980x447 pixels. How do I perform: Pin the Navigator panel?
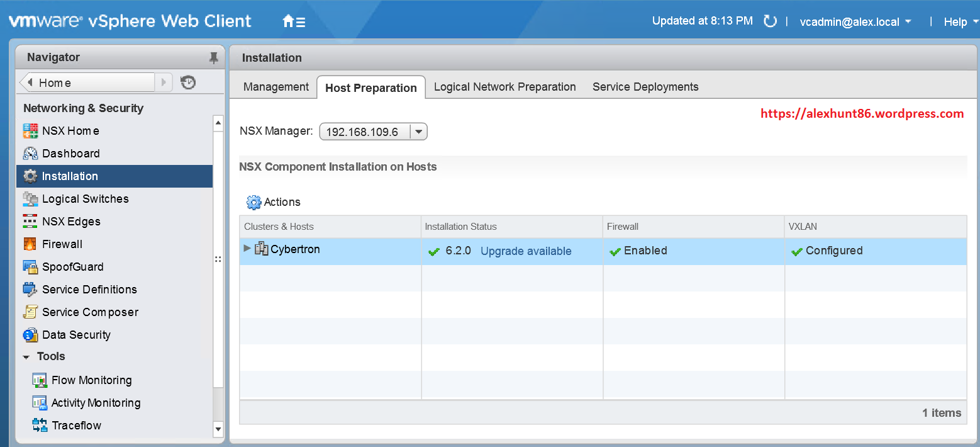click(214, 57)
